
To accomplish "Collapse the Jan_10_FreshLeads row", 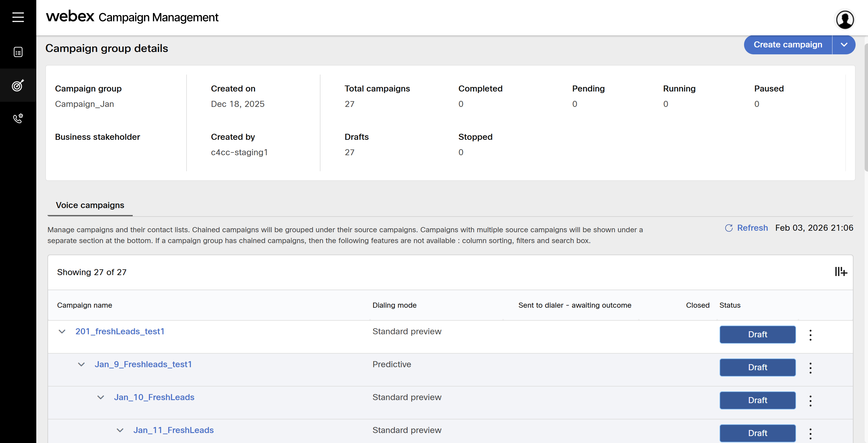I will tap(100, 397).
